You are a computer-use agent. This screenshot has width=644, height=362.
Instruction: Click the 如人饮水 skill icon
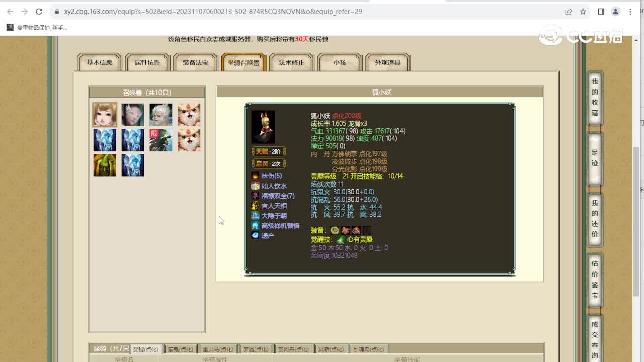pos(255,186)
